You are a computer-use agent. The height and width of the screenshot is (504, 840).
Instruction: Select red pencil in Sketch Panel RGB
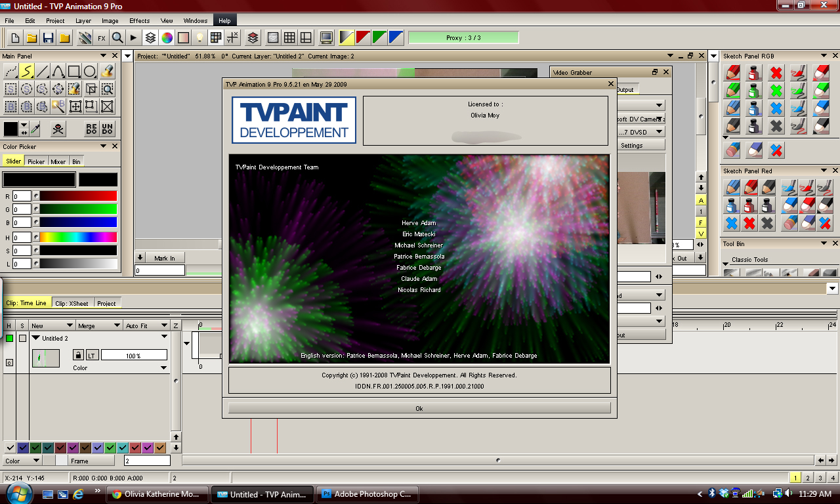pyautogui.click(x=732, y=72)
